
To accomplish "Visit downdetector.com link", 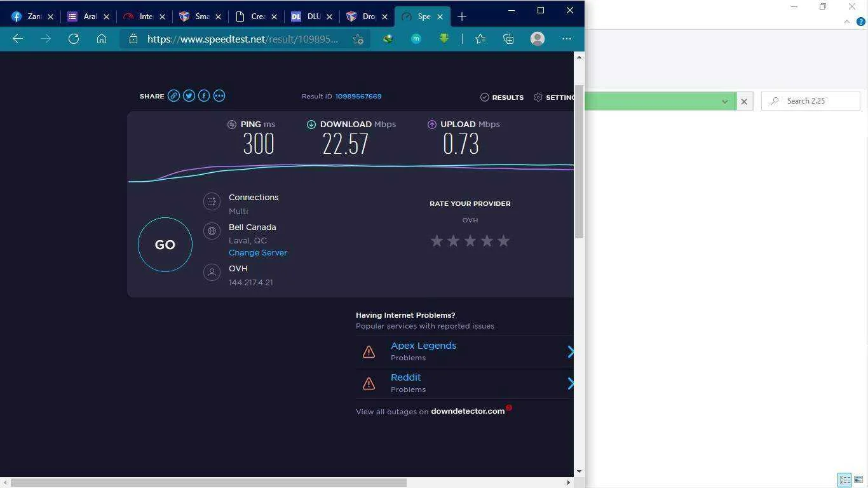I will pyautogui.click(x=468, y=411).
